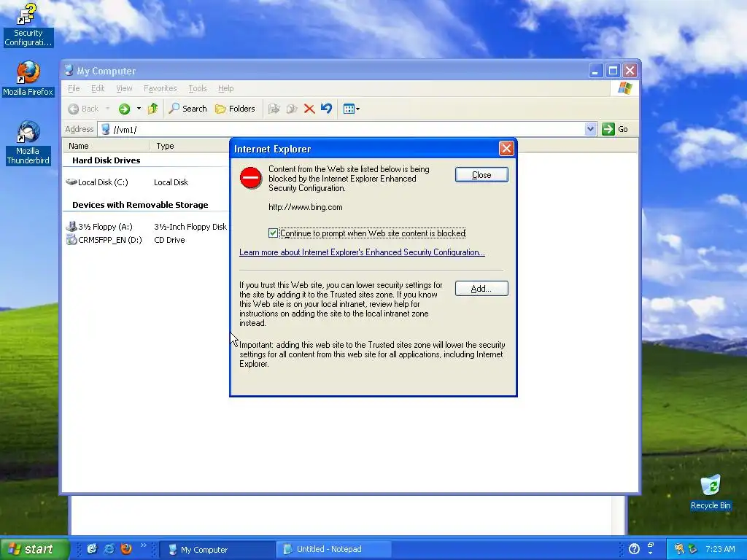Screen dimensions: 747x560
Task: Uncheck Continue to prompt checkbox
Action: [273, 233]
